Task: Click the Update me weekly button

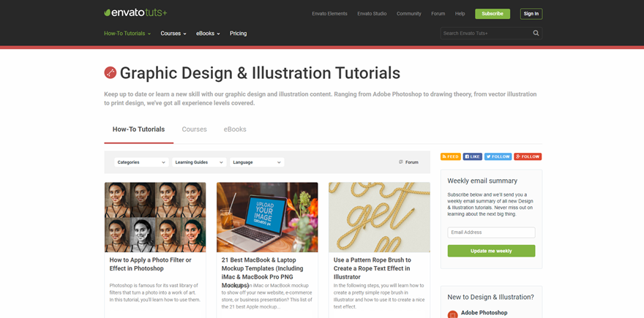Action: point(491,251)
